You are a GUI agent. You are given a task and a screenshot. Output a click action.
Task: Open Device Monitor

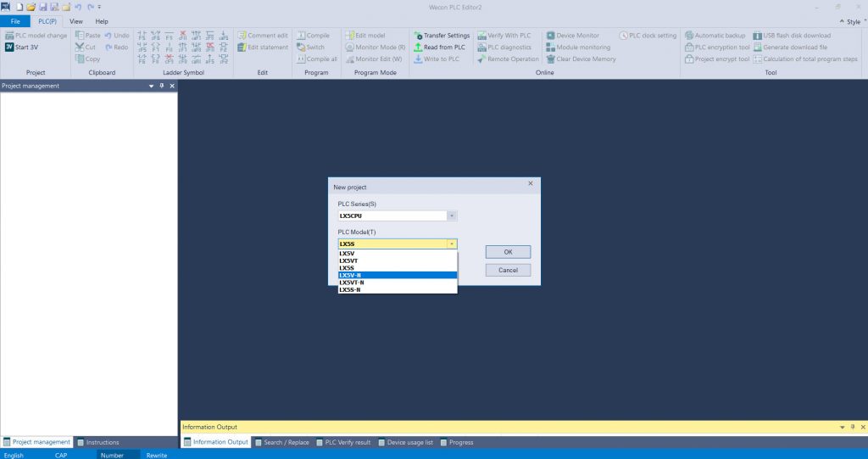point(573,35)
